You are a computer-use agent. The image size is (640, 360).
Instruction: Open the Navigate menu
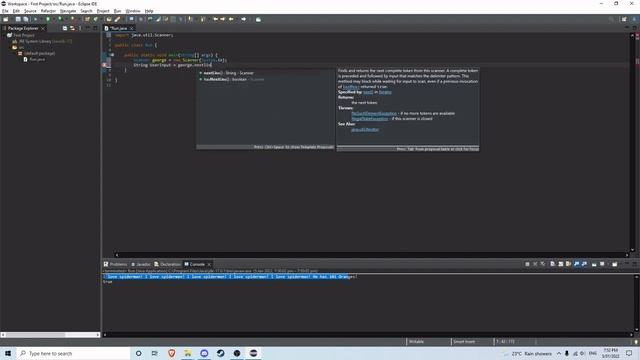click(68, 11)
